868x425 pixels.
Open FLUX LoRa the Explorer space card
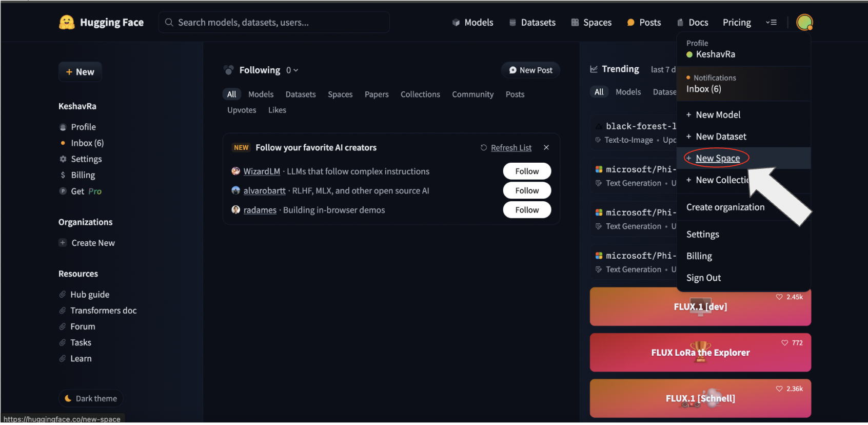click(x=700, y=353)
